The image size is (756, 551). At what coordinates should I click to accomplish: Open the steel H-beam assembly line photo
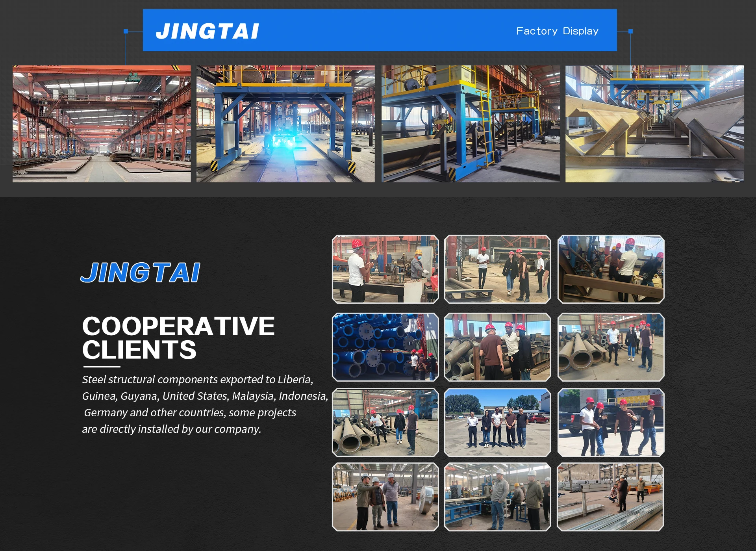[654, 124]
